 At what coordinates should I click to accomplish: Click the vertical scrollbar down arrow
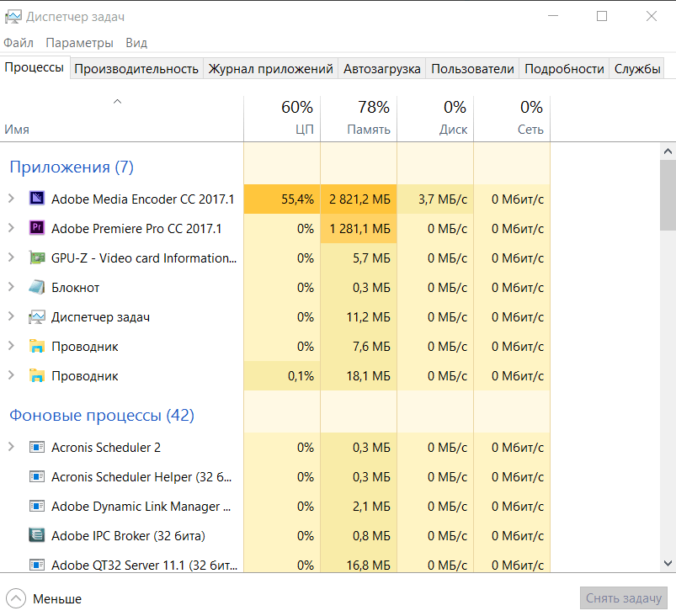coord(668,563)
